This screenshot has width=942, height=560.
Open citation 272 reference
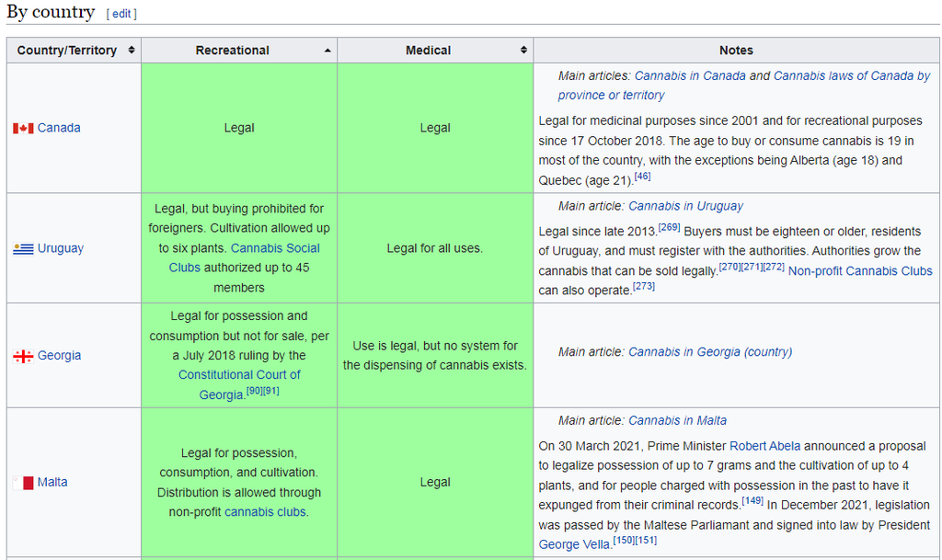point(774,267)
